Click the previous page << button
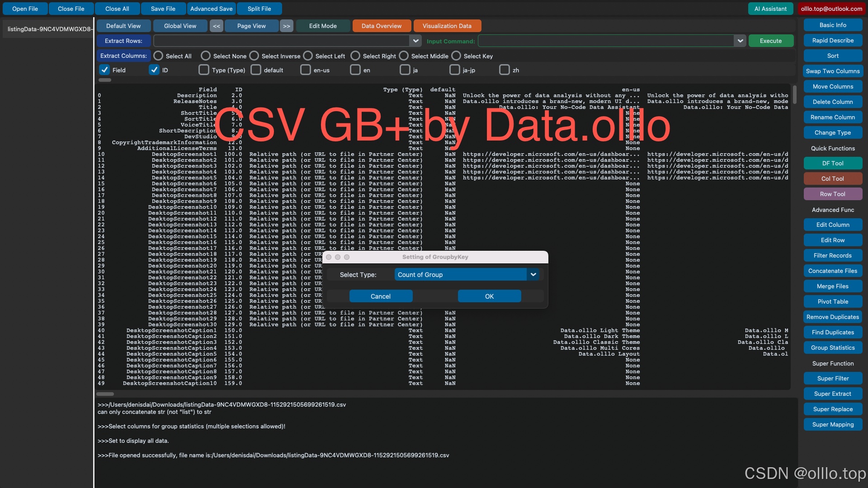868x488 pixels. pos(217,26)
